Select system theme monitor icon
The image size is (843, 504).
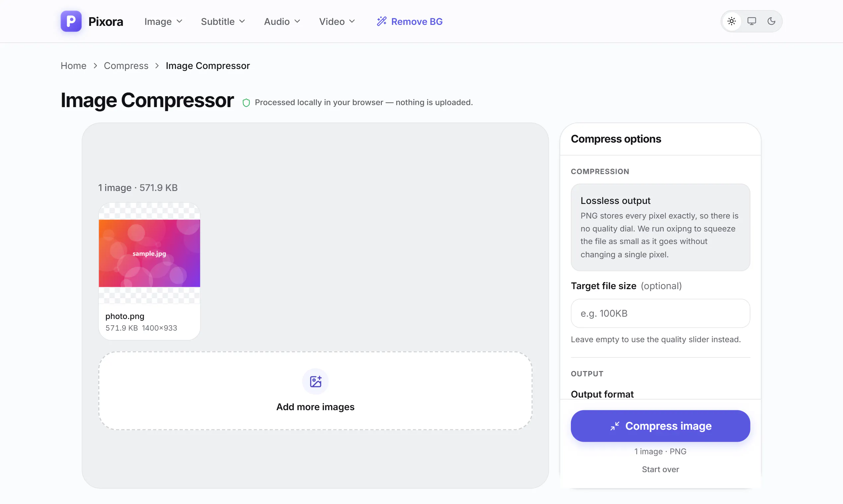click(751, 21)
